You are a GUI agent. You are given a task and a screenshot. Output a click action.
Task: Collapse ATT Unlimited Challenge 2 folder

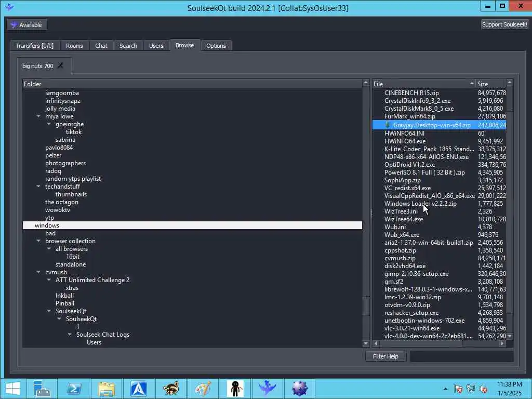[49, 280]
